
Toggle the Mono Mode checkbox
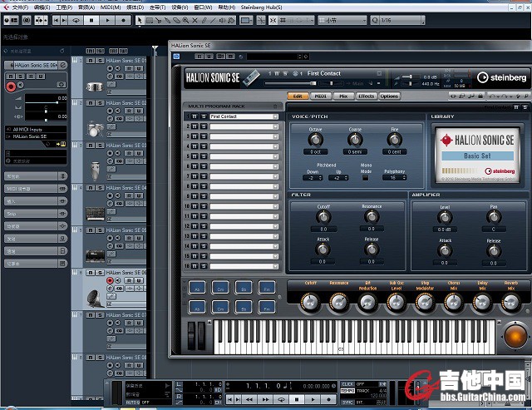pyautogui.click(x=365, y=177)
